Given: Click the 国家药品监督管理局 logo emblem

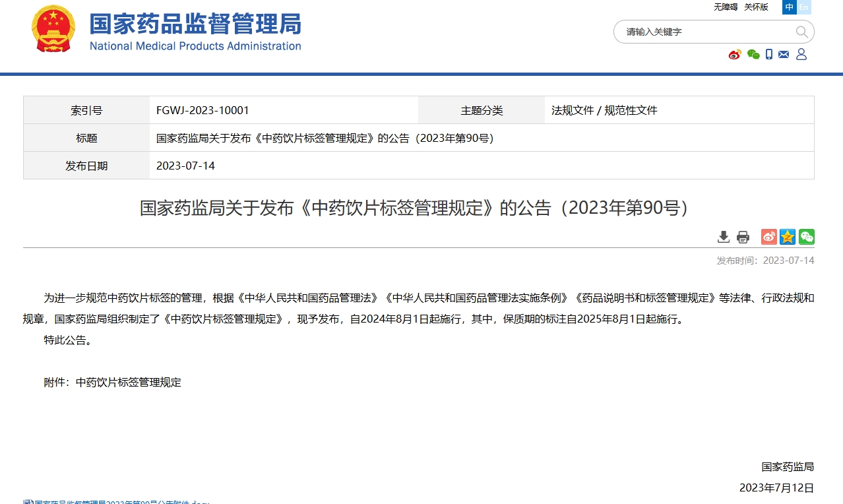Looking at the screenshot, I should click(54, 30).
